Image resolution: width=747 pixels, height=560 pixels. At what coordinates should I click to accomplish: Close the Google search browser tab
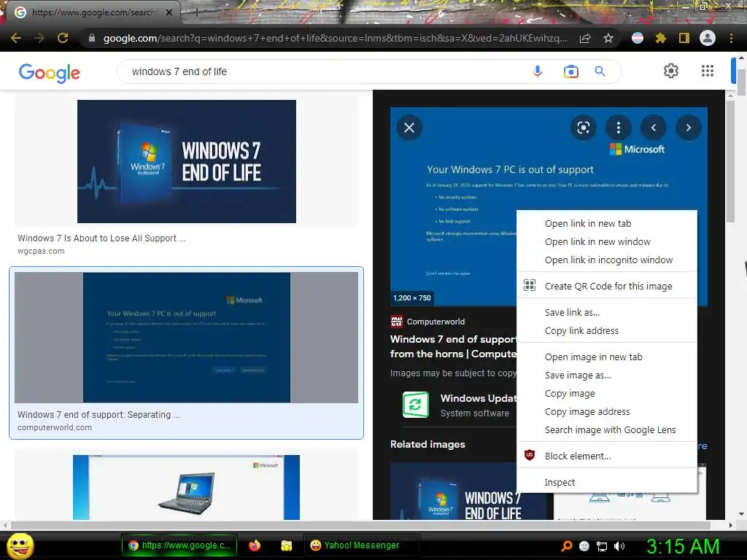coord(169,12)
